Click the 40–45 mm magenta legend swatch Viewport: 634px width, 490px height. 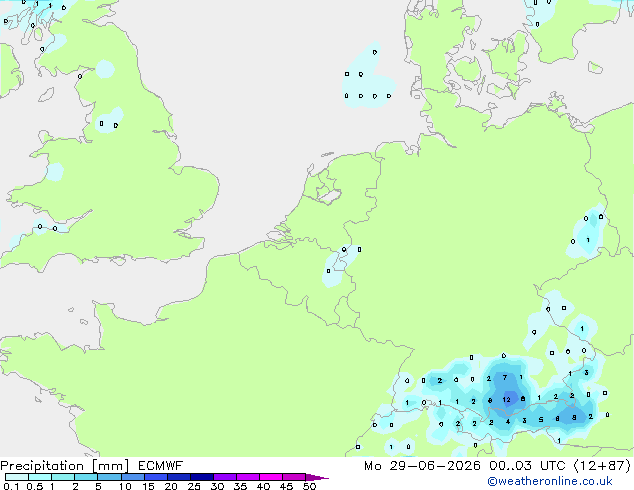click(271, 477)
